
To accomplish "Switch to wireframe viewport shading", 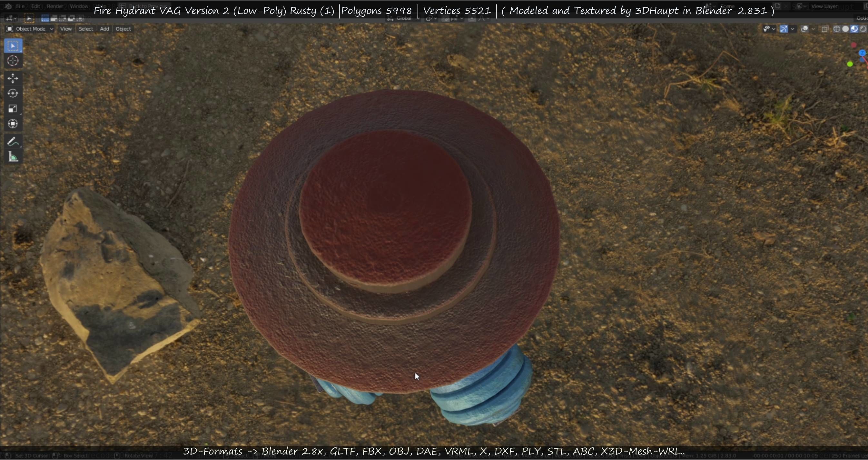I will [837, 29].
